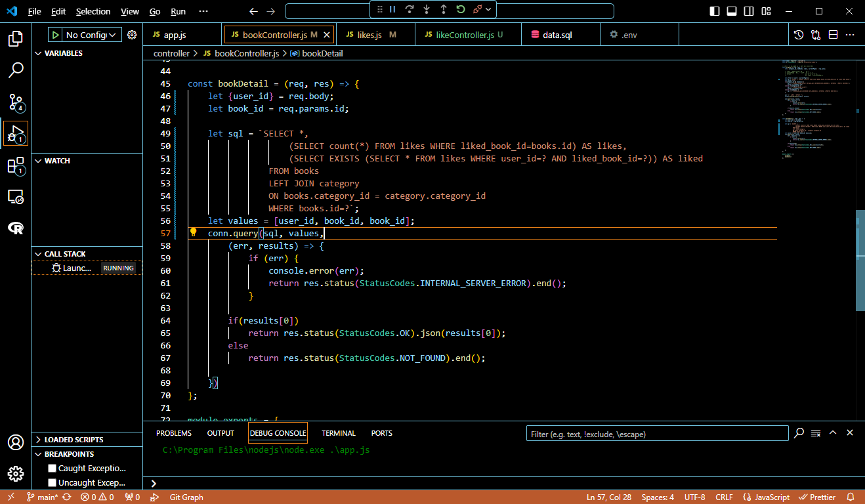Toggle the Caught Exceptions breakpoint checkbox
This screenshot has height=504, width=865.
52,469
